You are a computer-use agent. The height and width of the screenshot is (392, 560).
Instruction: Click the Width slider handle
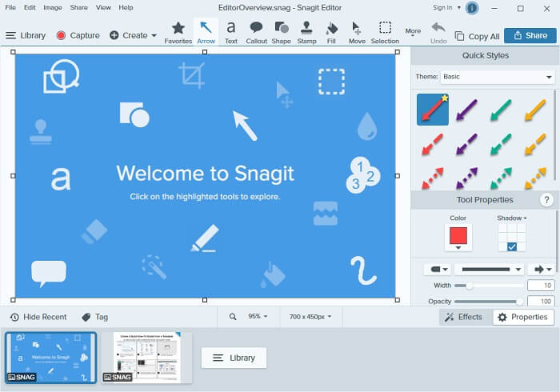(x=470, y=286)
